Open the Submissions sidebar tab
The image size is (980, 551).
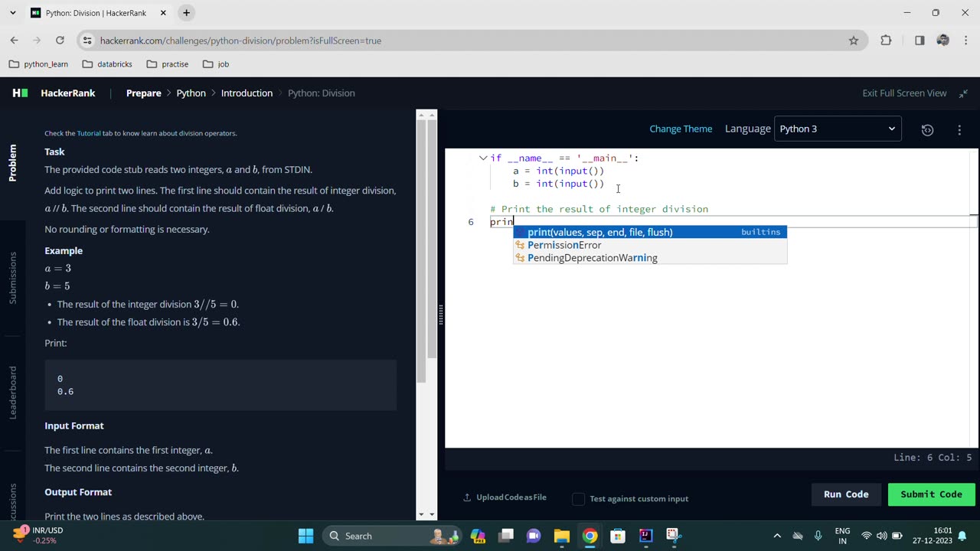(x=12, y=278)
